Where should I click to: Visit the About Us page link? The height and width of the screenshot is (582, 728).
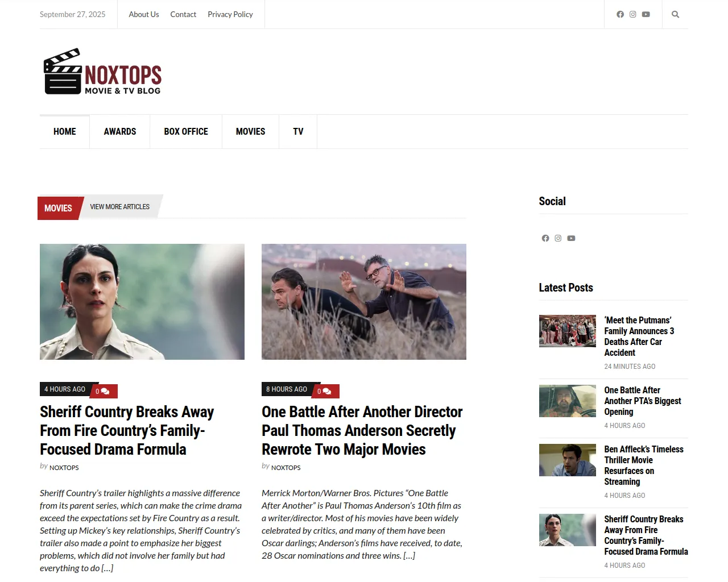pyautogui.click(x=144, y=14)
